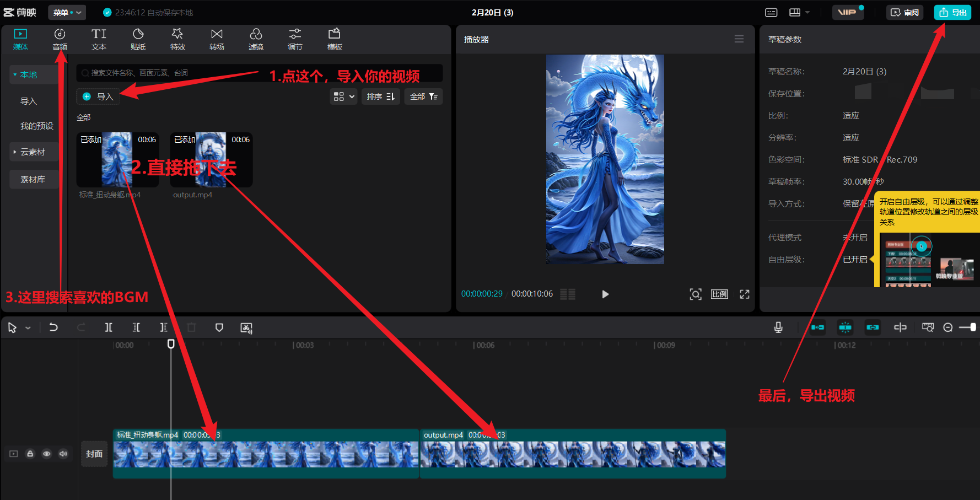Click the 导入 import button with plus
Viewport: 980px width, 500px height.
tap(98, 96)
